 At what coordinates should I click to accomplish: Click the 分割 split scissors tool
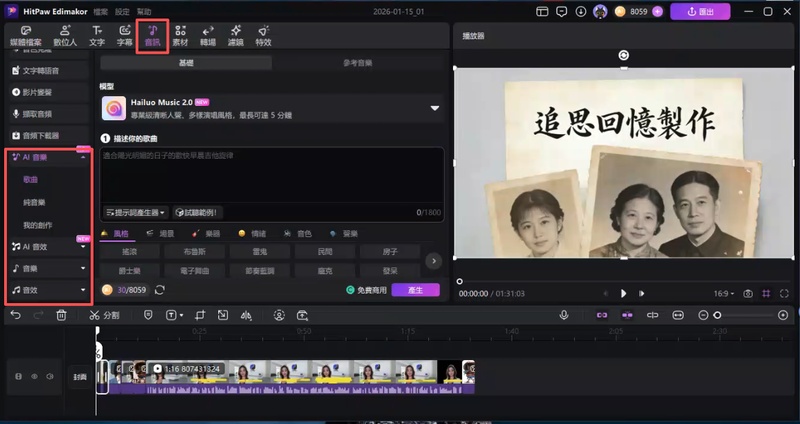click(104, 315)
